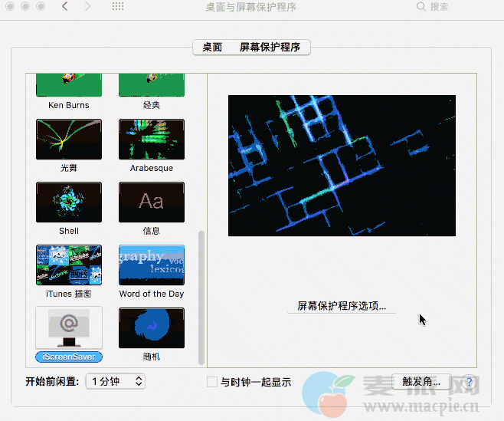Show all preferences grid icon

pos(118,6)
